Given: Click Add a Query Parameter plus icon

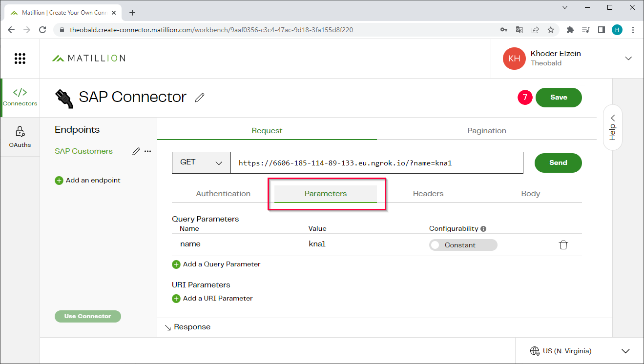Looking at the screenshot, I should click(x=176, y=264).
